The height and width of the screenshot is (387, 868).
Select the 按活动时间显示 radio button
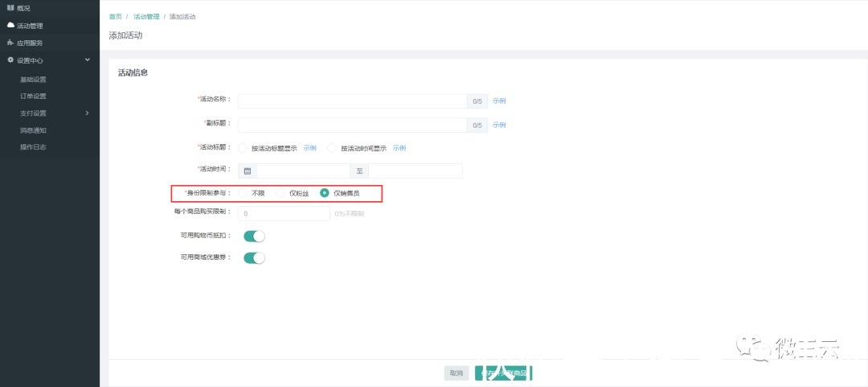(x=332, y=148)
